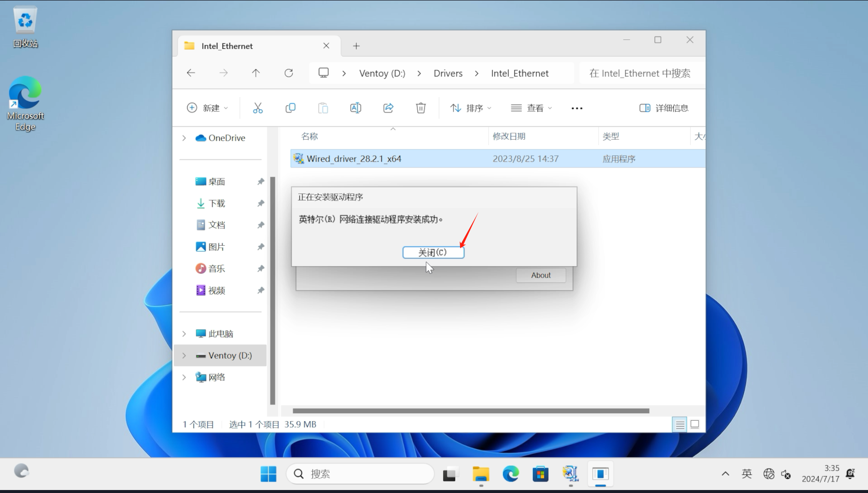The width and height of the screenshot is (868, 493).
Task: Toggle the 详细信息 details pane
Action: (664, 108)
